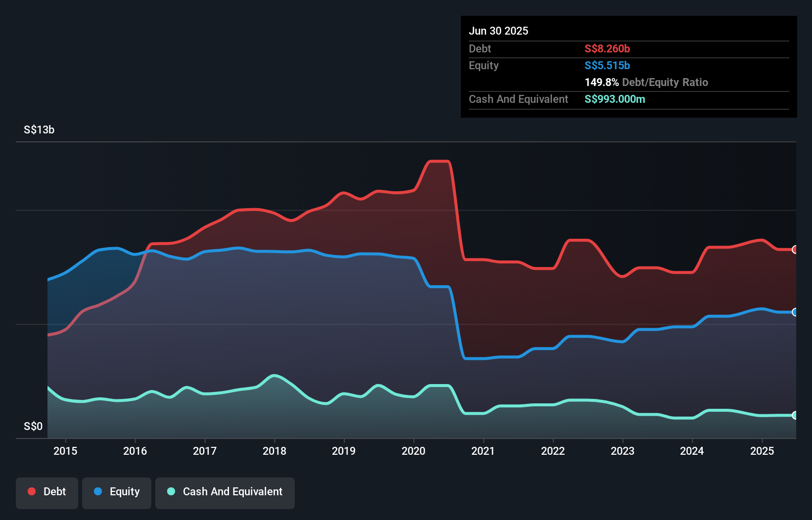Screen dimensions: 812x520
Task: Toggle the Debt series visibility
Action: 47,492
